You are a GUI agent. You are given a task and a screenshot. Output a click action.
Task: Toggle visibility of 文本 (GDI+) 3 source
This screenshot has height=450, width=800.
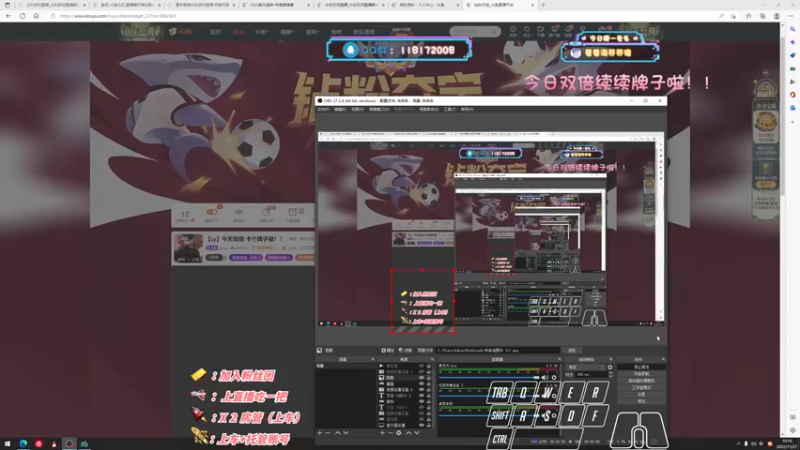point(421,395)
